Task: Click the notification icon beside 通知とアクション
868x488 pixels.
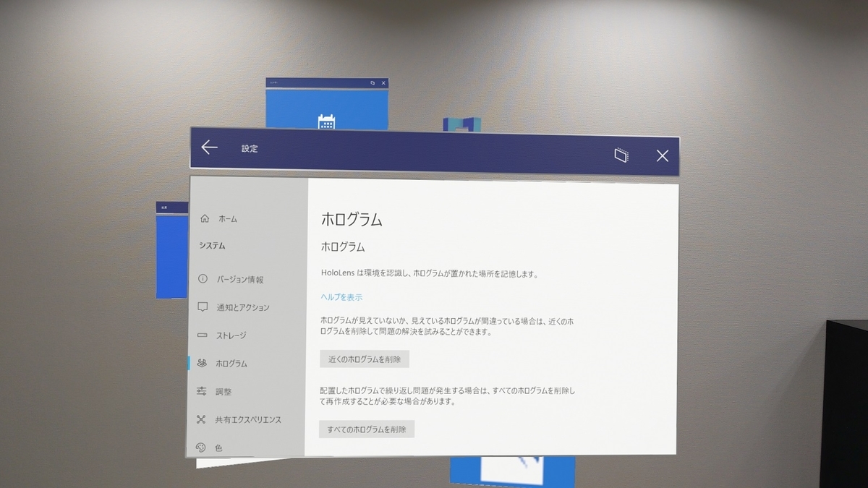Action: click(203, 307)
